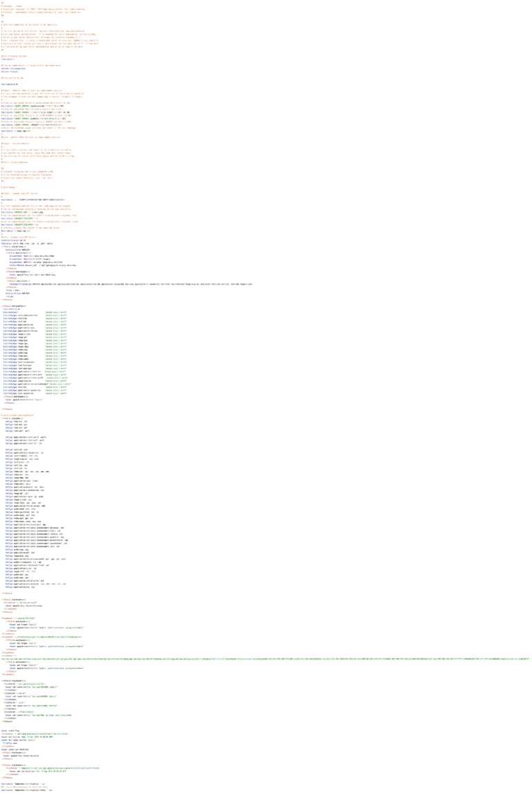Click the 'FileETag None' line
The height and width of the screenshot is (793, 532).
pyautogui.click(x=10, y=743)
